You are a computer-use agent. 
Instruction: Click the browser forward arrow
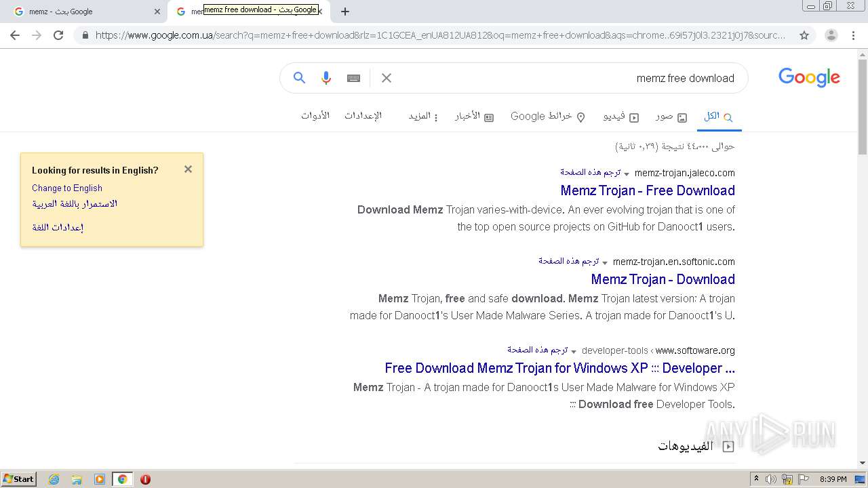37,35
